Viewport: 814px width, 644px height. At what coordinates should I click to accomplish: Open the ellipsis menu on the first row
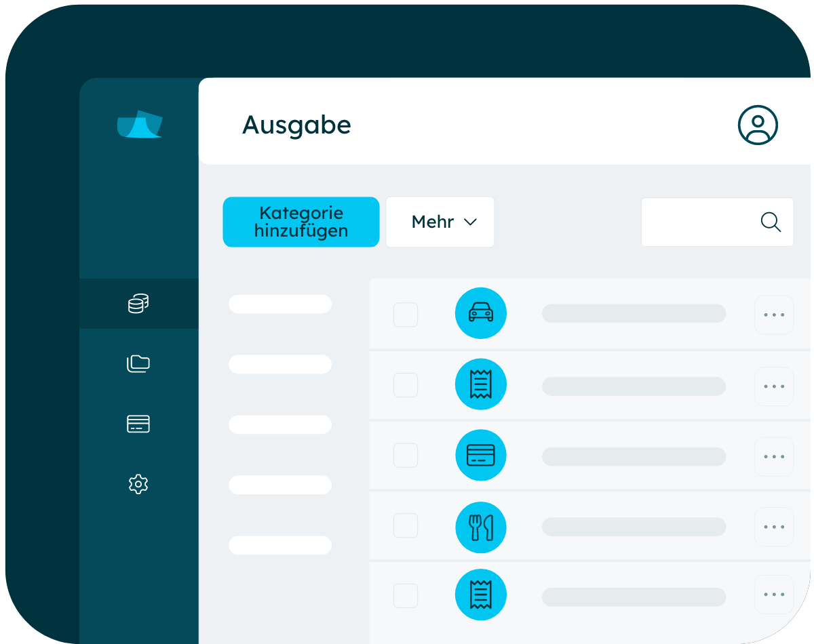773,313
